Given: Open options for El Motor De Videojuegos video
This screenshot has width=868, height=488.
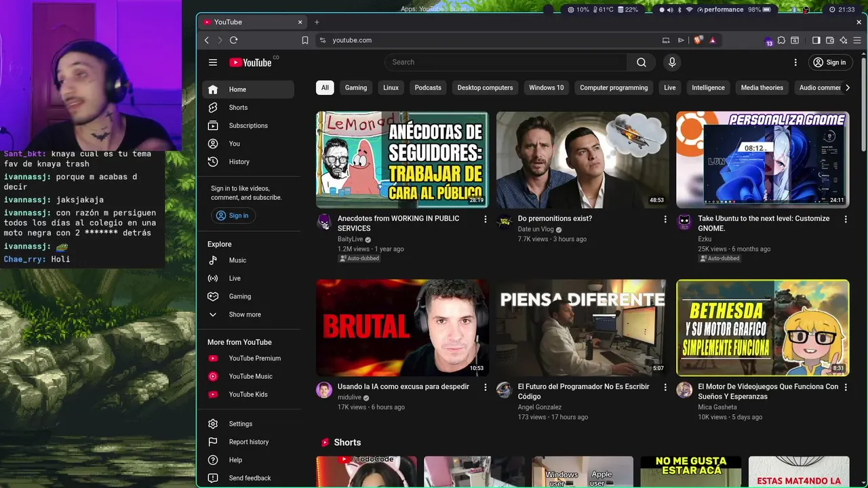Looking at the screenshot, I should pos(846,387).
